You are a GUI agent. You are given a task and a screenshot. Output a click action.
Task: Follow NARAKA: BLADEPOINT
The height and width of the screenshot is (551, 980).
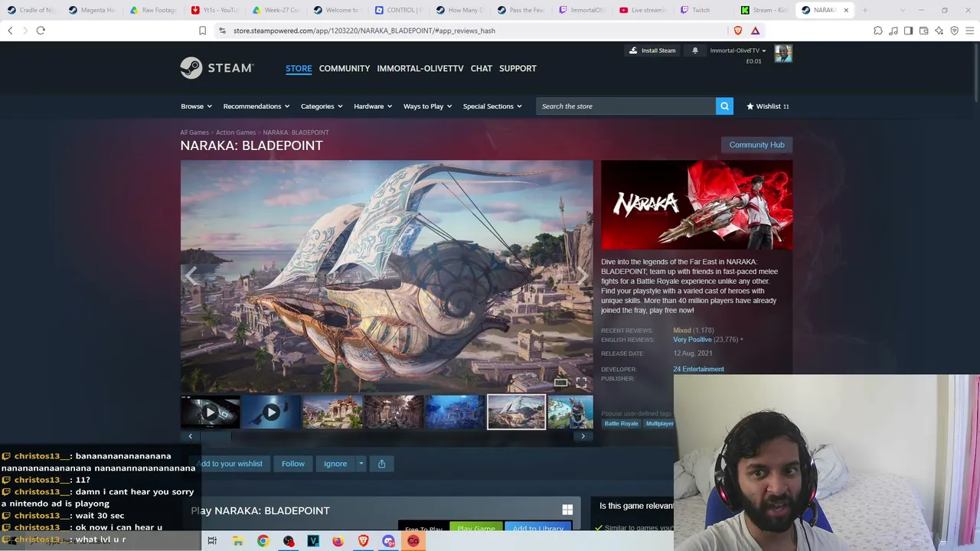tap(292, 464)
